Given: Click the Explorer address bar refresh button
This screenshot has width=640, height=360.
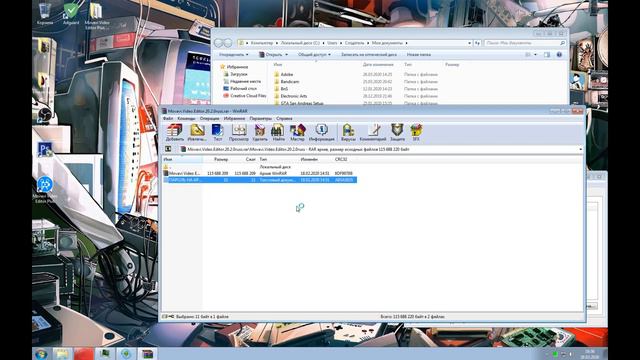Looking at the screenshot, I should coord(477,43).
